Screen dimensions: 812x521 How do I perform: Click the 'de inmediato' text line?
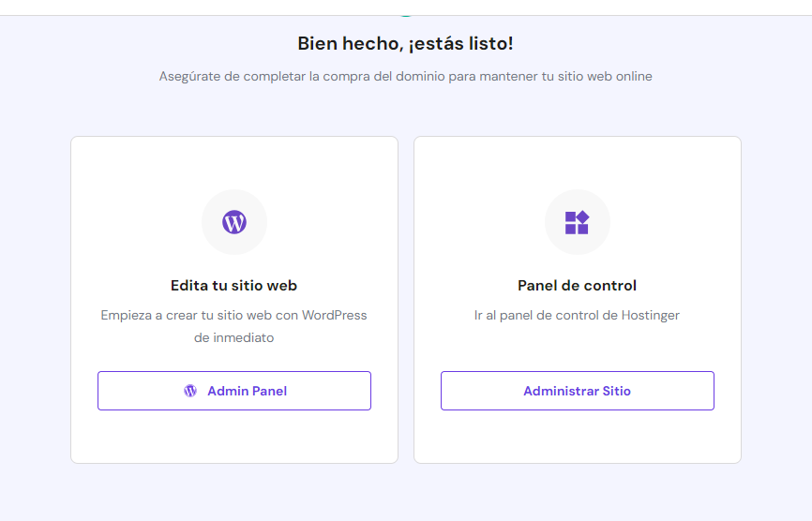(234, 338)
